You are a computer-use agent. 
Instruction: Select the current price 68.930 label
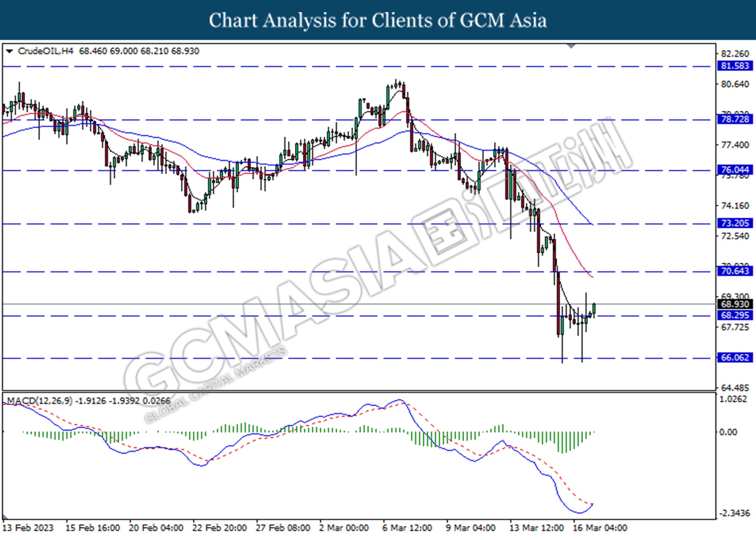(x=735, y=304)
